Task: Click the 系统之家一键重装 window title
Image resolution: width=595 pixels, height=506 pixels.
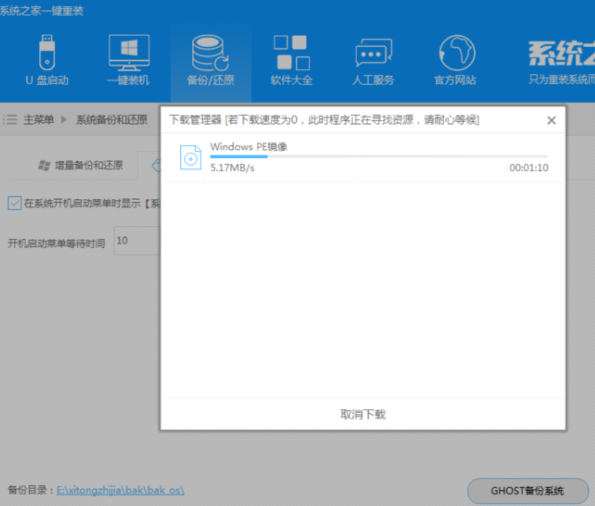Action: coord(41,11)
